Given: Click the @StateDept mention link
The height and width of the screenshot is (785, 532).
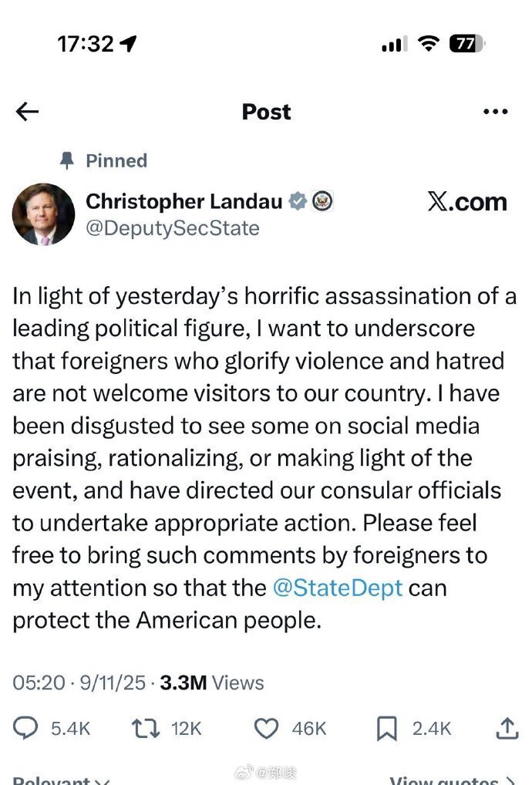Looking at the screenshot, I should (x=338, y=588).
